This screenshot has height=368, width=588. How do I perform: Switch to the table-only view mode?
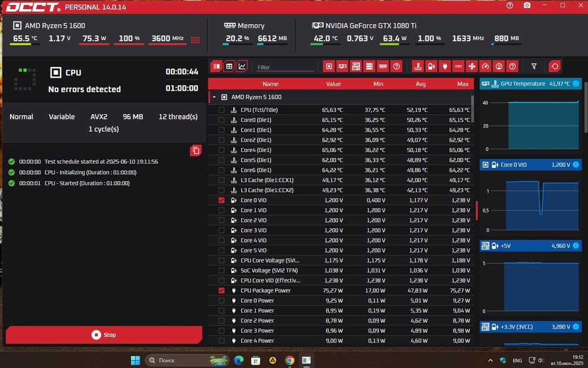point(229,67)
